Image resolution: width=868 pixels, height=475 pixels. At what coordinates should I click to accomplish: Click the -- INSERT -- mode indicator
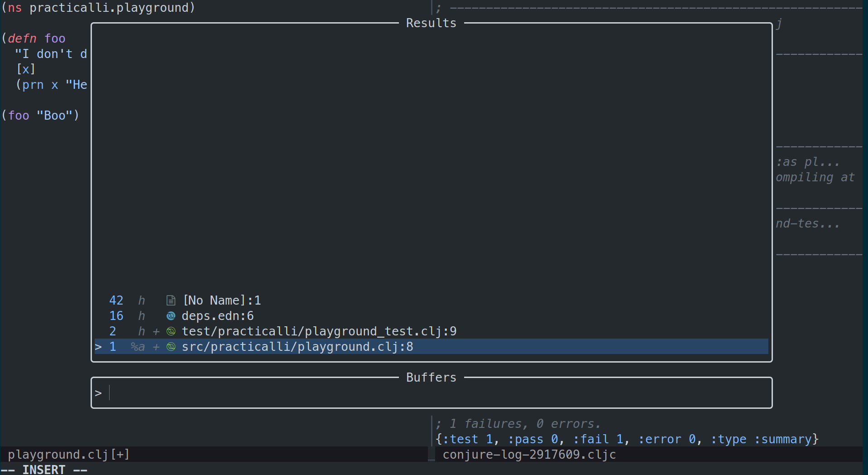click(x=44, y=470)
